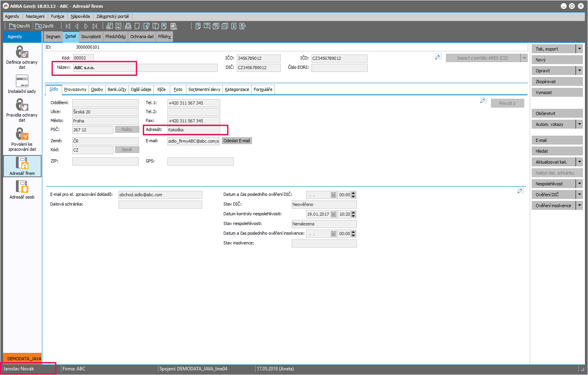588x375 pixels.
Task: Go to the last record arrow
Action: tap(95, 26)
